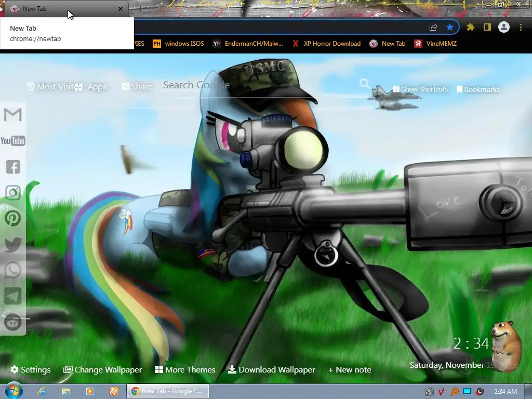532x399 pixels.
Task: Open a new tab with plus button
Action: [x=140, y=9]
